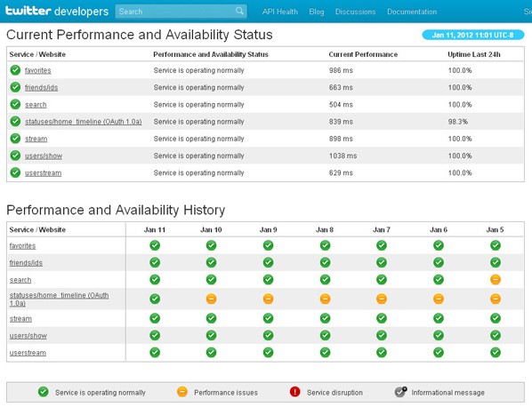The width and height of the screenshot is (532, 407).
Task: Click green check icon beside favorites status row
Action: pyautogui.click(x=15, y=70)
